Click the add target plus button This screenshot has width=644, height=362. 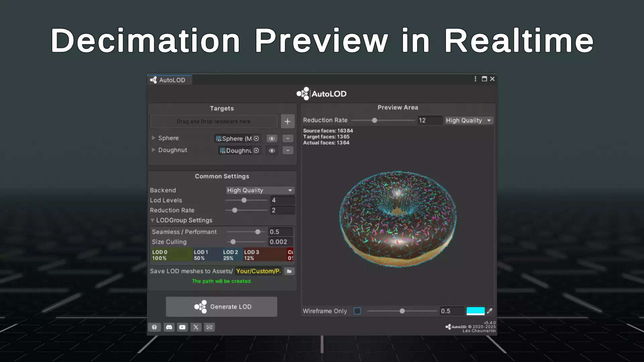coord(287,121)
